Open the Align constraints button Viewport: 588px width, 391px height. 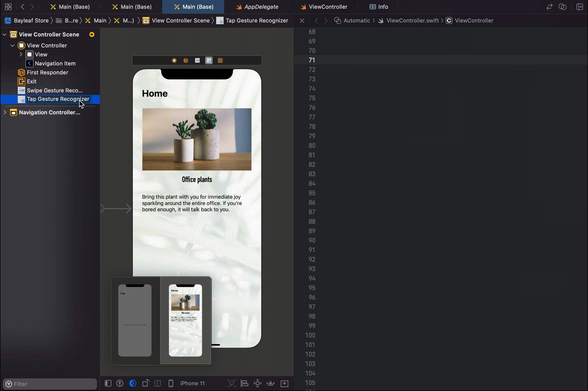pyautogui.click(x=244, y=383)
